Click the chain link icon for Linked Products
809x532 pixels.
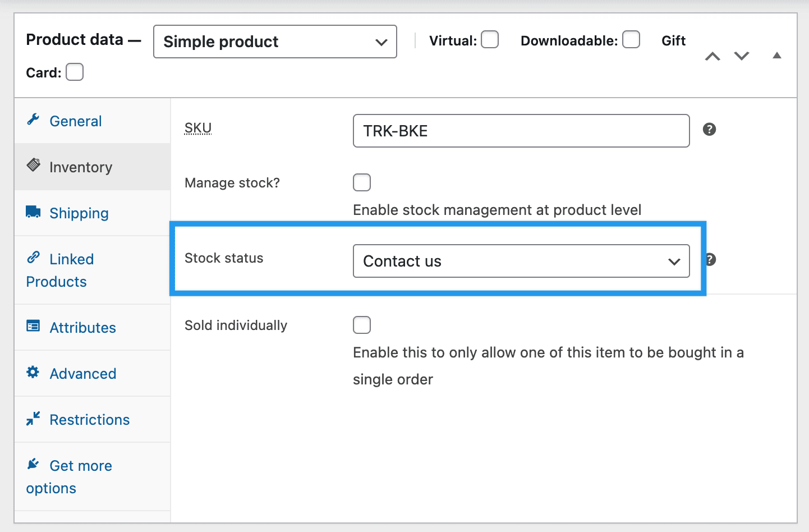tap(33, 258)
